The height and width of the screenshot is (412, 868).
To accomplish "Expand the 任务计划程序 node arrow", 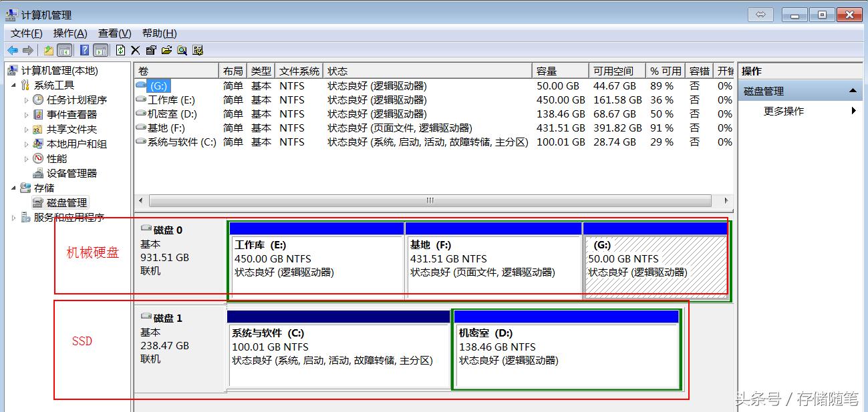I will (27, 100).
